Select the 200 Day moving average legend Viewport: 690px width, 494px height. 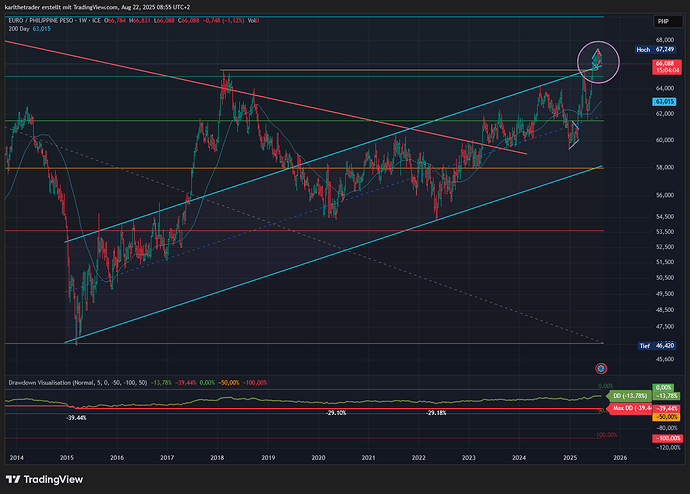(20, 30)
